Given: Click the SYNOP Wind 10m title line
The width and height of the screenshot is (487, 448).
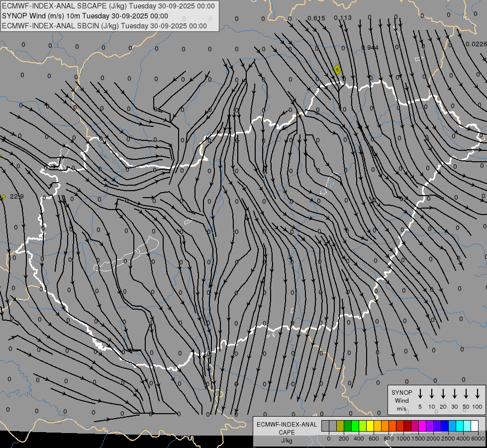Looking at the screenshot, I should pyautogui.click(x=85, y=16).
